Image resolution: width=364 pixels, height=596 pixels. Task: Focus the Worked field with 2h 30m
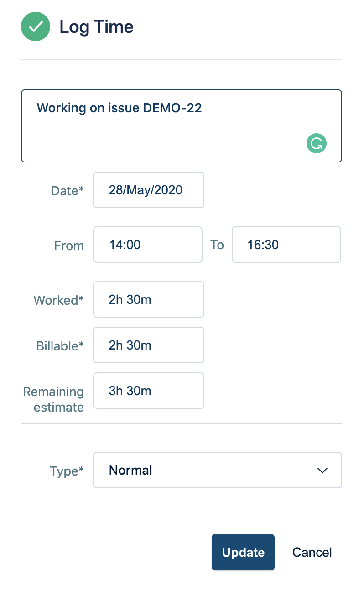[x=148, y=299]
